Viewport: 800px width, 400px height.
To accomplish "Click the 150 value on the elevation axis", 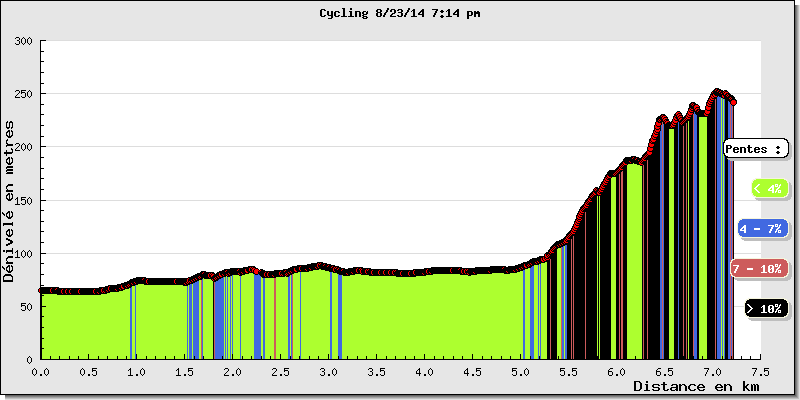I will pos(25,200).
